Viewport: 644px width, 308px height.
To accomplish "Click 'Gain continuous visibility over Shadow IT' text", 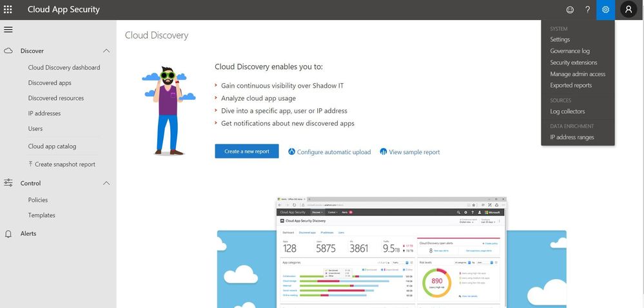I will pyautogui.click(x=282, y=86).
